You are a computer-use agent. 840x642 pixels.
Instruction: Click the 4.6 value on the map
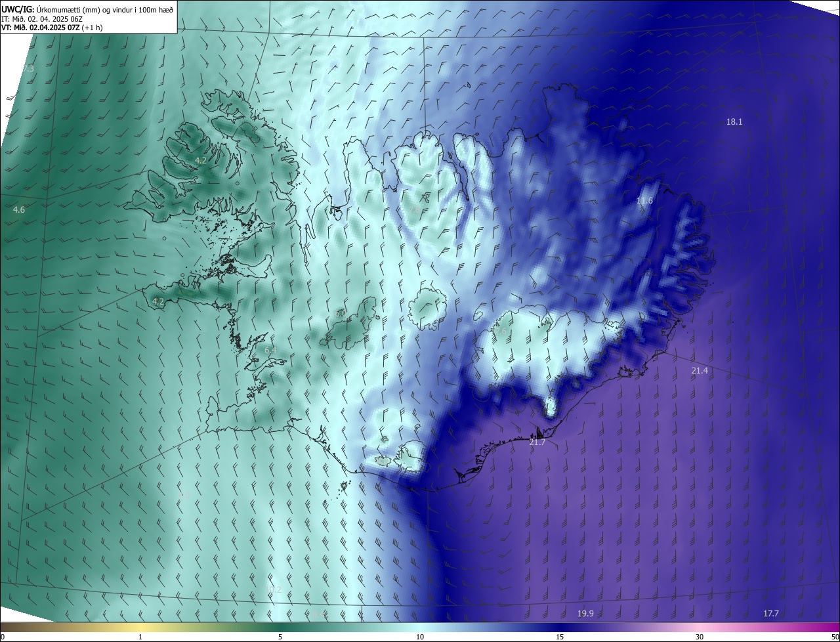pos(19,210)
